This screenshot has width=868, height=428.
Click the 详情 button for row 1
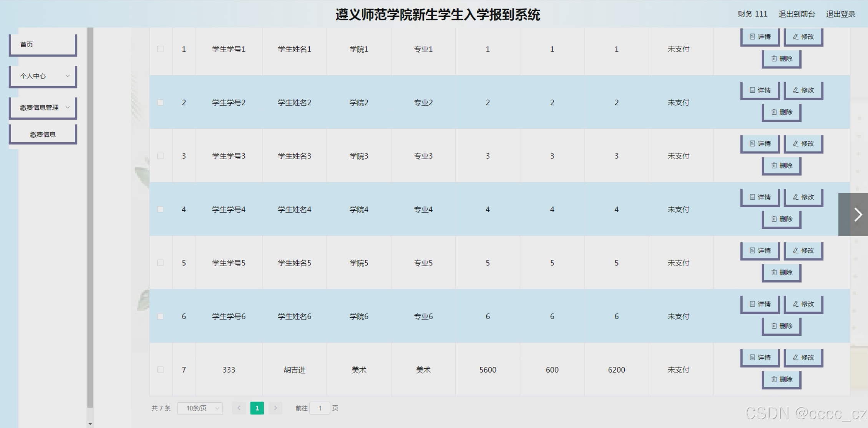tap(760, 37)
